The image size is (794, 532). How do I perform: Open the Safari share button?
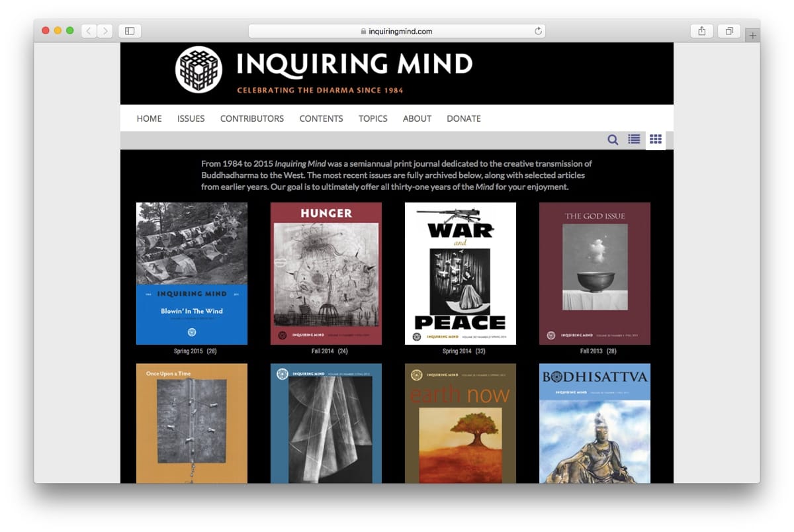click(702, 31)
